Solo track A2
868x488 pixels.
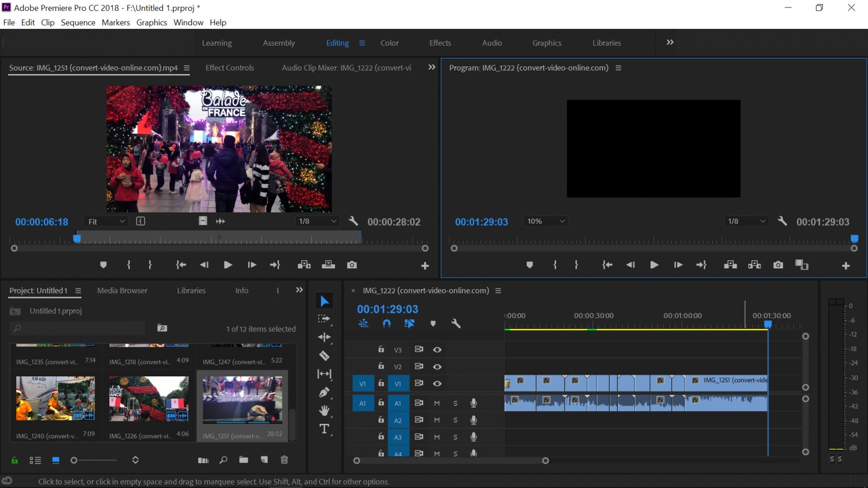(455, 420)
